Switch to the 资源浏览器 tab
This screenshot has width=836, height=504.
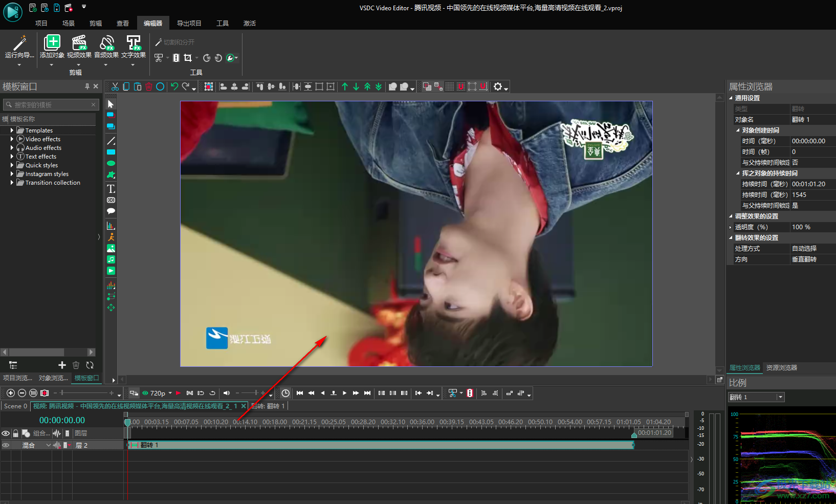coord(782,367)
